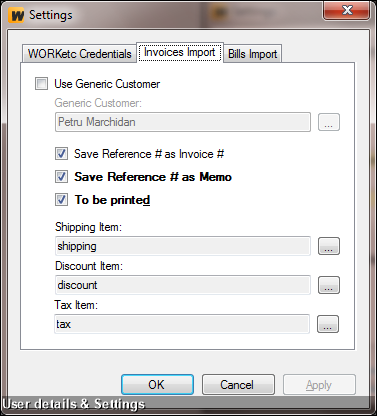Viewport: 377px width, 416px height.
Task: Click the Tax Item text field
Action: pos(182,324)
